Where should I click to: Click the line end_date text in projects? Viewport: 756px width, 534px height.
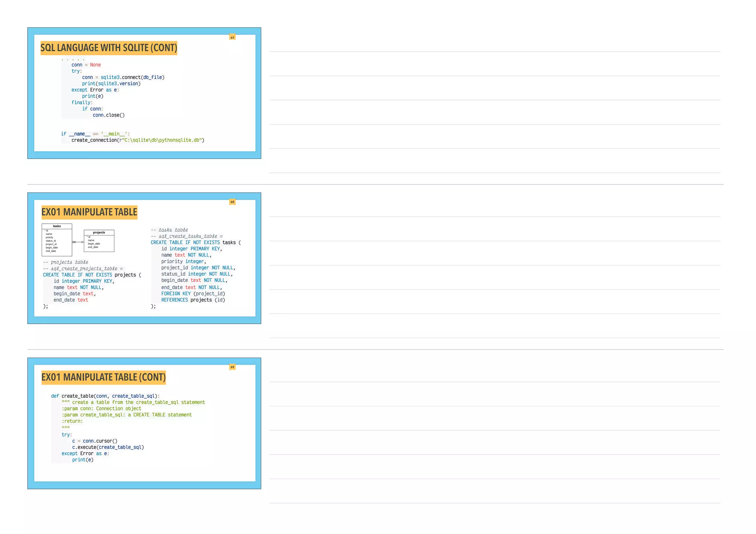(71, 300)
